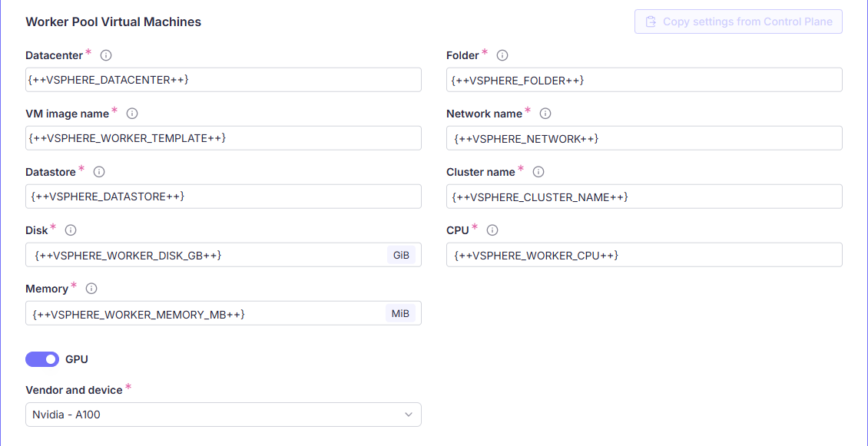The width and height of the screenshot is (868, 446).
Task: Click the info icon next to Datastore
Action: 99,172
